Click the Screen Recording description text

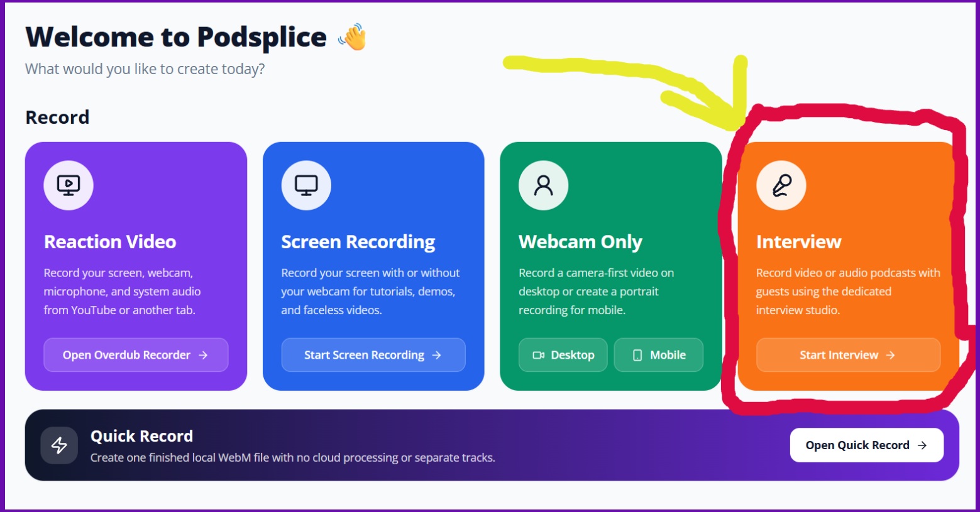tap(370, 291)
